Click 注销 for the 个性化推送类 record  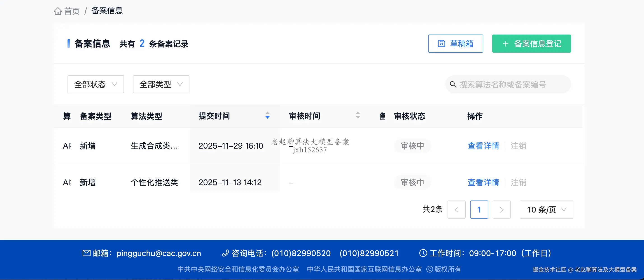518,182
